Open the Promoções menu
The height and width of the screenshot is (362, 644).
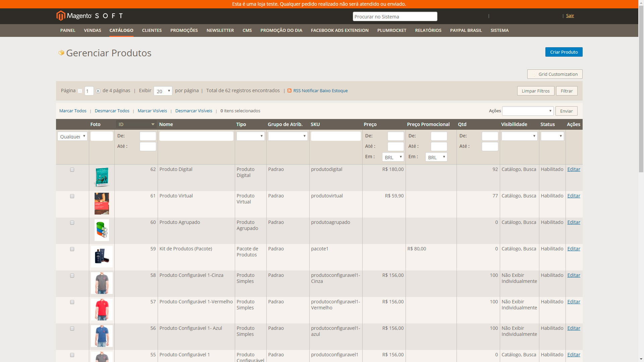pos(184,30)
